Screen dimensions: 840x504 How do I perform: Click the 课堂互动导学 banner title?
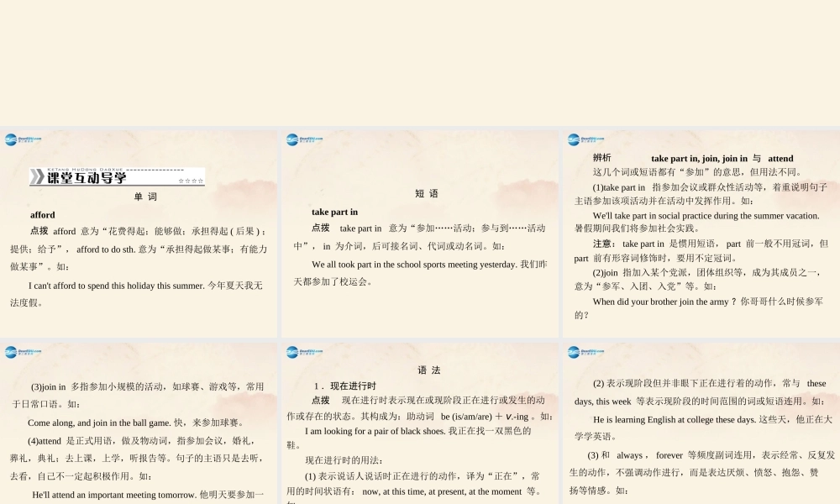tap(87, 178)
